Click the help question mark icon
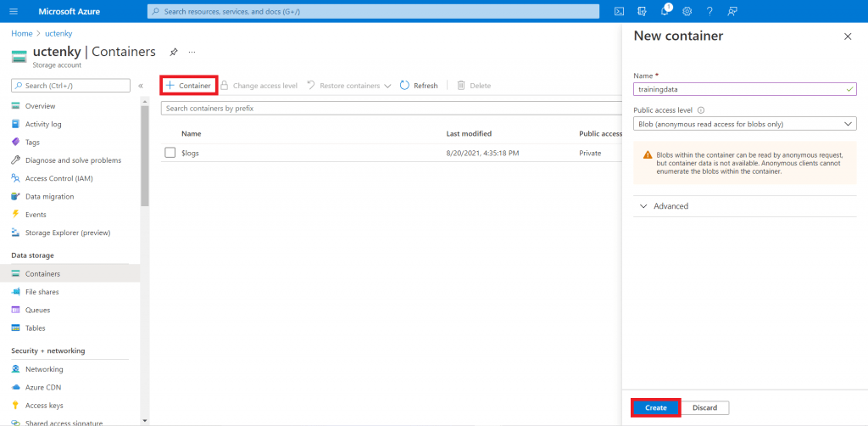868x426 pixels. [709, 11]
